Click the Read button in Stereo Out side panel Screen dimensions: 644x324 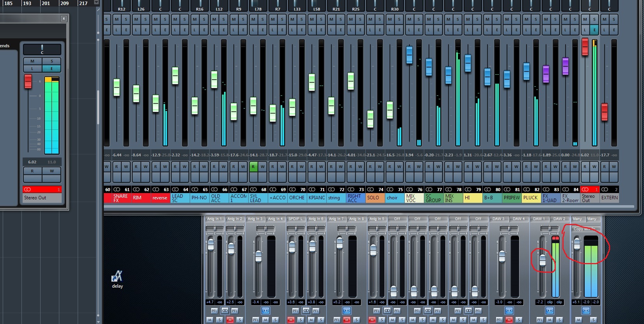pyautogui.click(x=32, y=171)
